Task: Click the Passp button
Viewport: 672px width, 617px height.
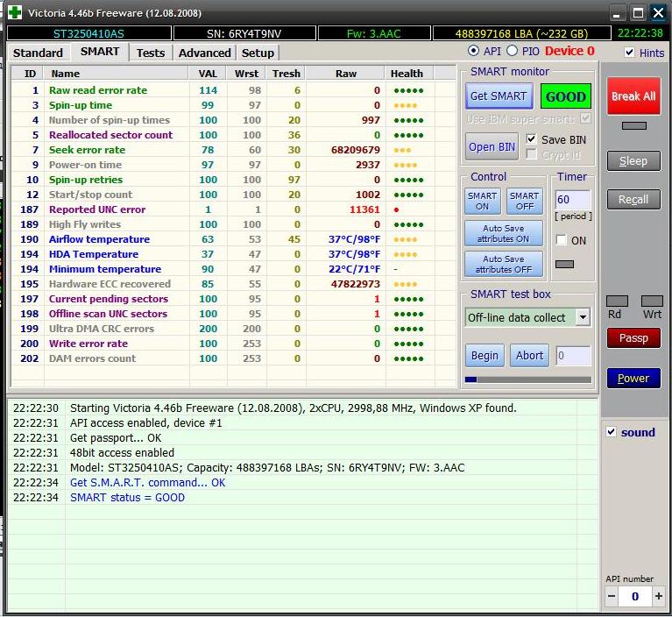Action: pyautogui.click(x=633, y=338)
